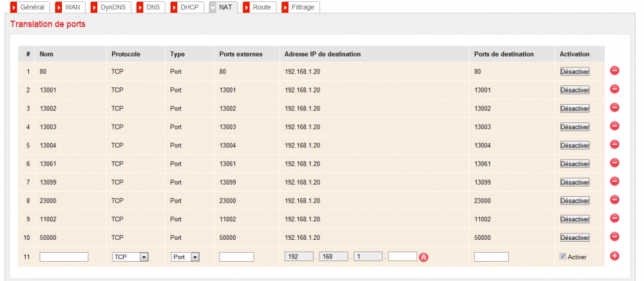Screen dimensions: 644x281
Task: Remove rule 13002 using red minus icon
Action: (614, 108)
